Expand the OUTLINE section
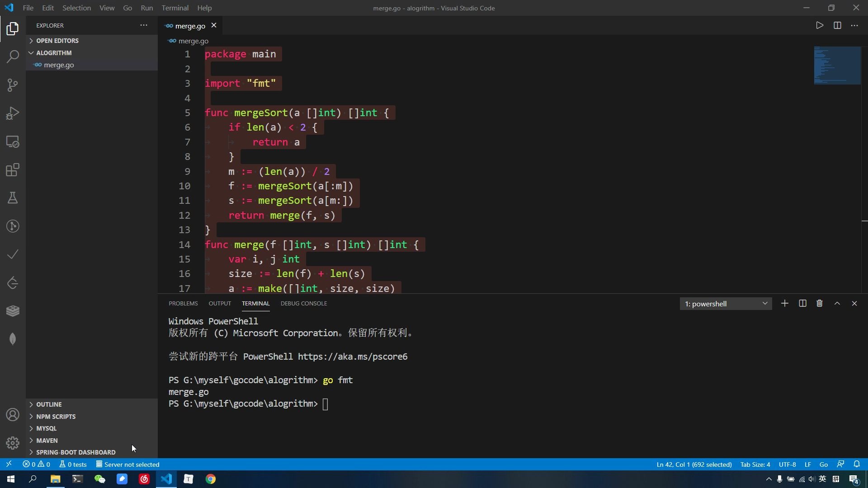868x488 pixels. tap(49, 404)
